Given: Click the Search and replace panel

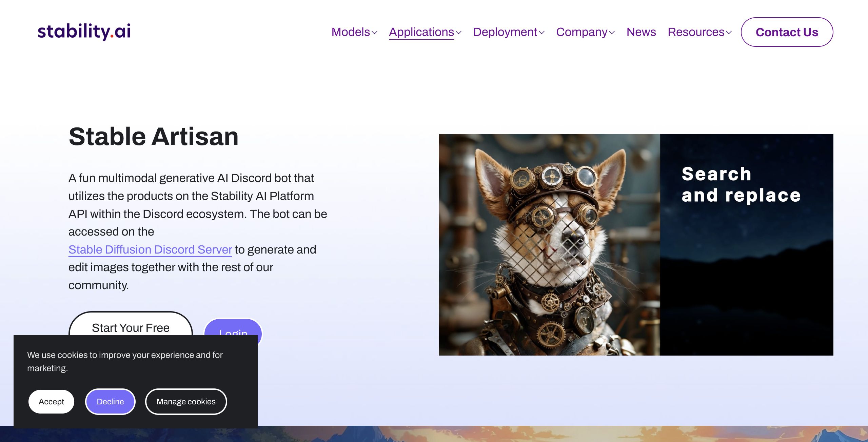Looking at the screenshot, I should [746, 244].
